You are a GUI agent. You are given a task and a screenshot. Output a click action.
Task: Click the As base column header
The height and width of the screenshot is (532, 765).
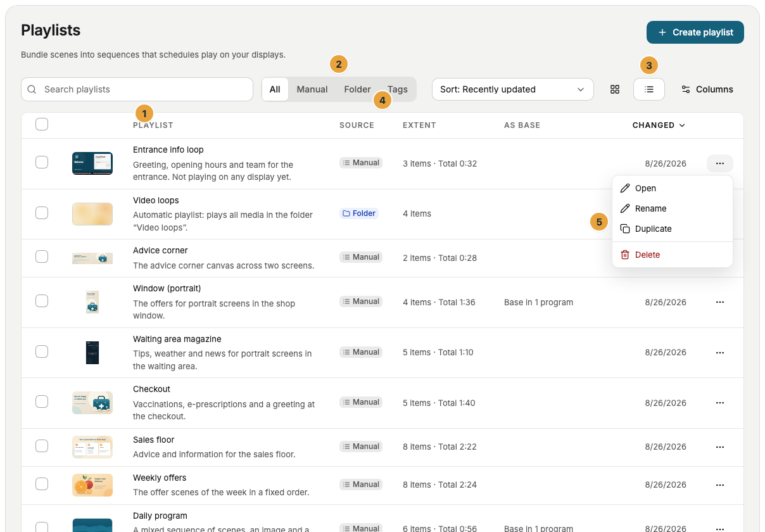click(x=522, y=125)
